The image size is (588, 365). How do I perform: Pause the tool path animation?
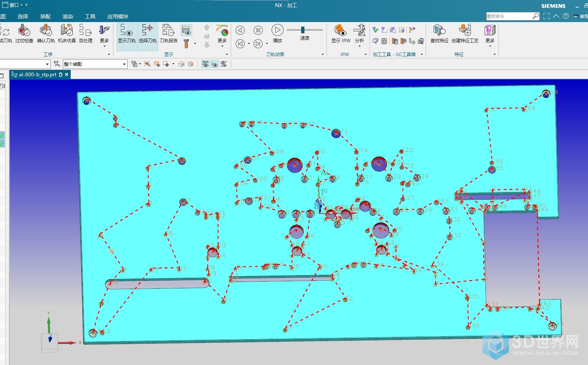point(258,30)
